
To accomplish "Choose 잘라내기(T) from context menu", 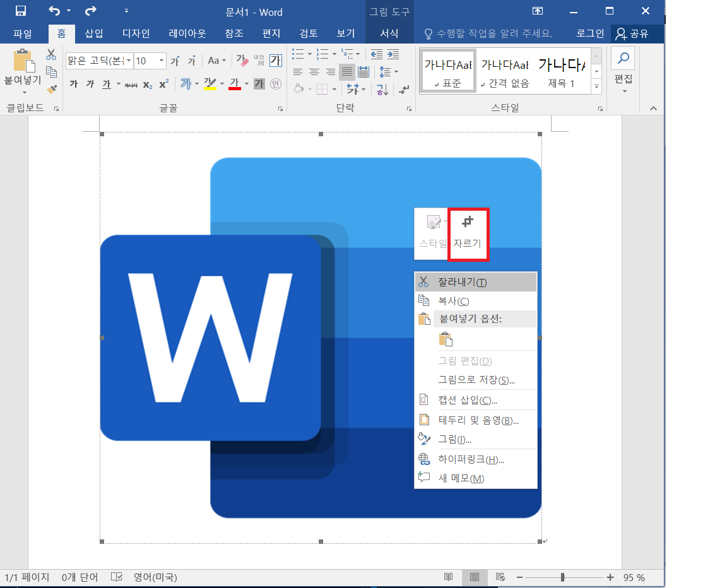I will click(476, 282).
